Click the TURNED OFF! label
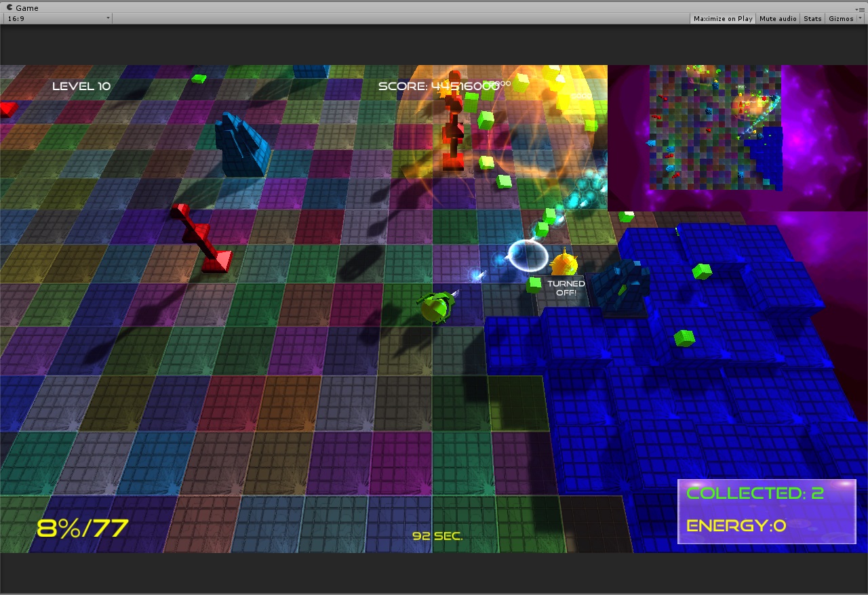The width and height of the screenshot is (868, 595). (x=566, y=288)
